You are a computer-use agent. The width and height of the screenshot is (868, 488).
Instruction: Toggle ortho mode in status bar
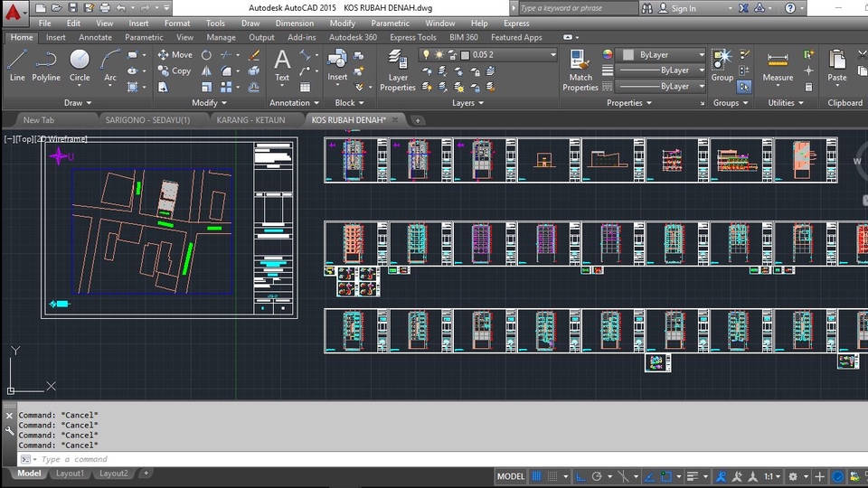pyautogui.click(x=580, y=476)
